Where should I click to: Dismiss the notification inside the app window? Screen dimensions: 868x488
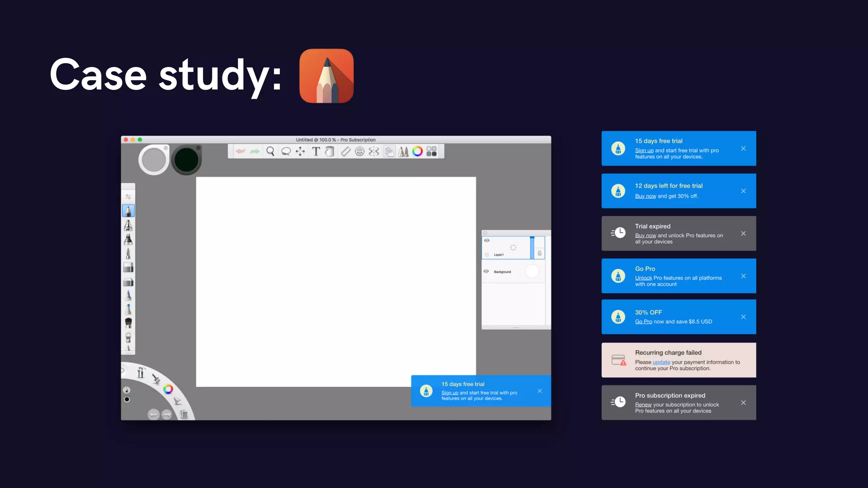click(540, 391)
